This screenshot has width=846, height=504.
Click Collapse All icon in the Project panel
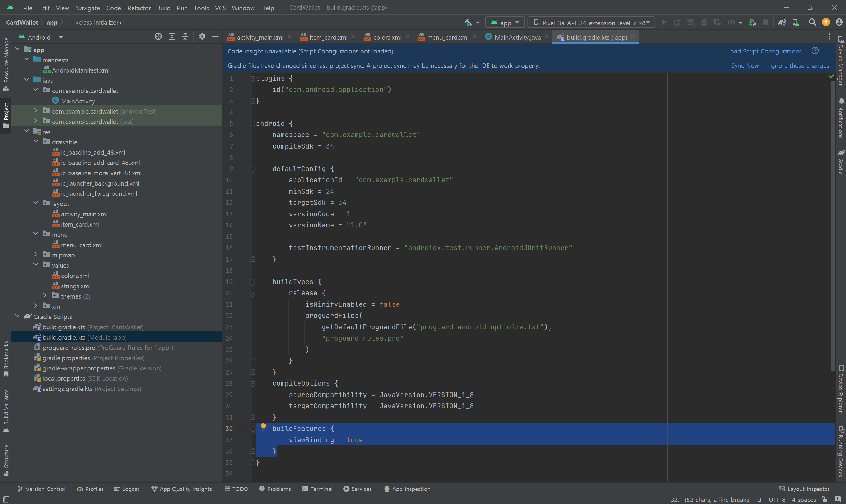click(x=185, y=37)
